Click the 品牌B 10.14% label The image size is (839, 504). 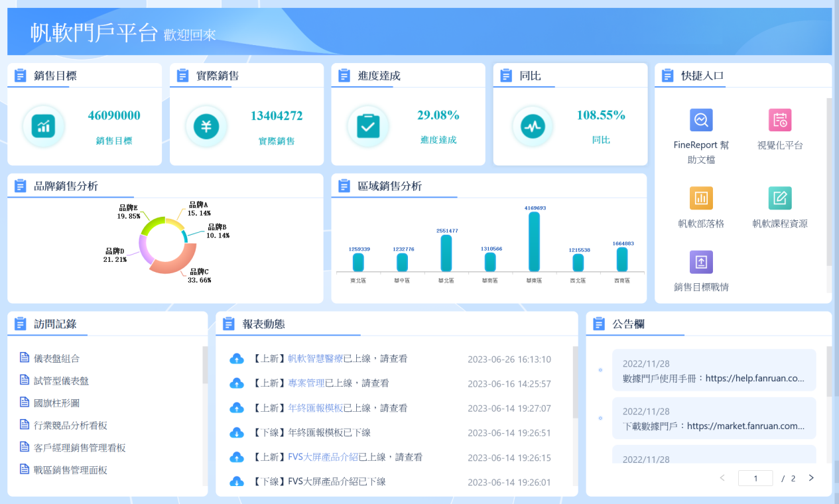click(218, 231)
